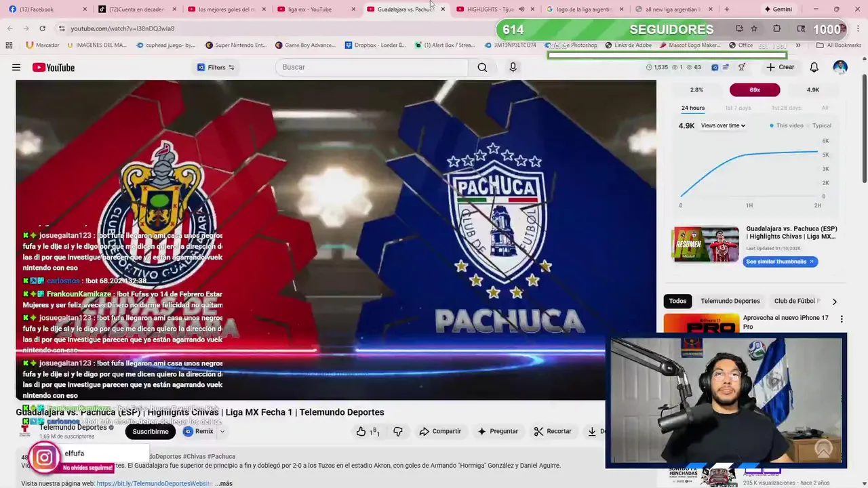This screenshot has width=868, height=488.
Task: Mute the HIGHLIGHTS tab audio icon
Action: pyautogui.click(x=521, y=9)
